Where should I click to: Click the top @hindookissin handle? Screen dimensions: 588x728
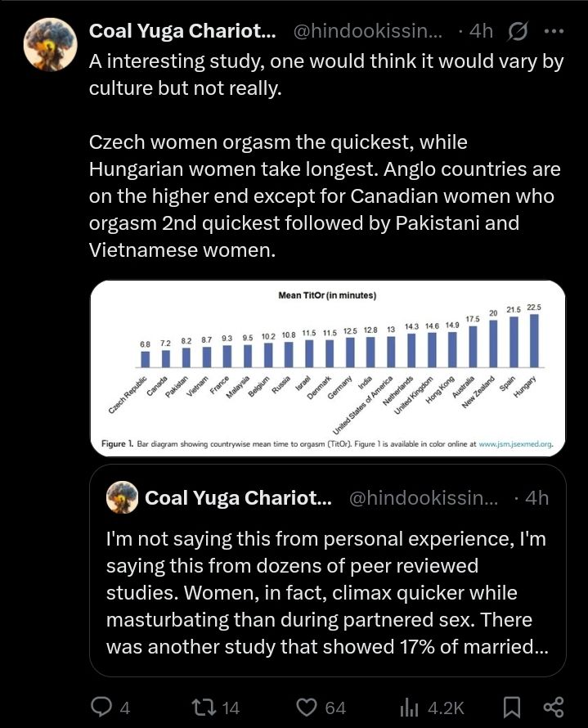coord(367,32)
